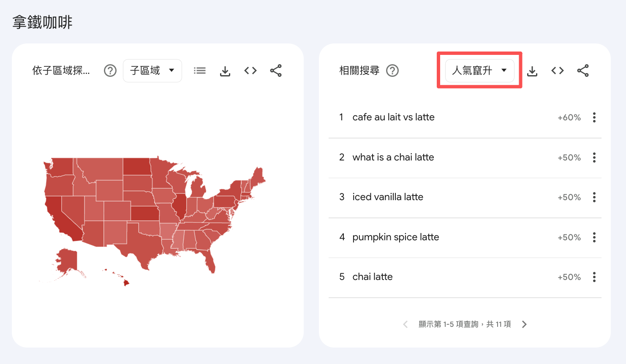Screen dimensions: 626x364
Task: Share the related queries panel
Action: pos(583,71)
